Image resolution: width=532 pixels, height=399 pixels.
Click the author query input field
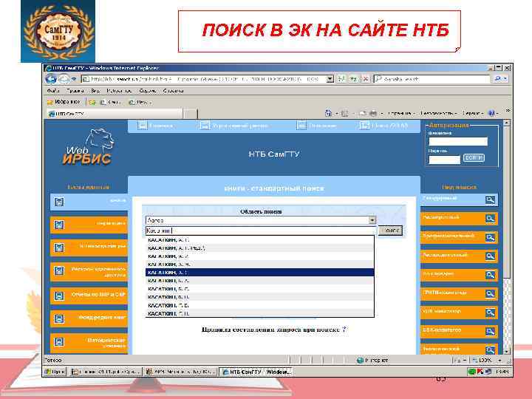(x=261, y=231)
